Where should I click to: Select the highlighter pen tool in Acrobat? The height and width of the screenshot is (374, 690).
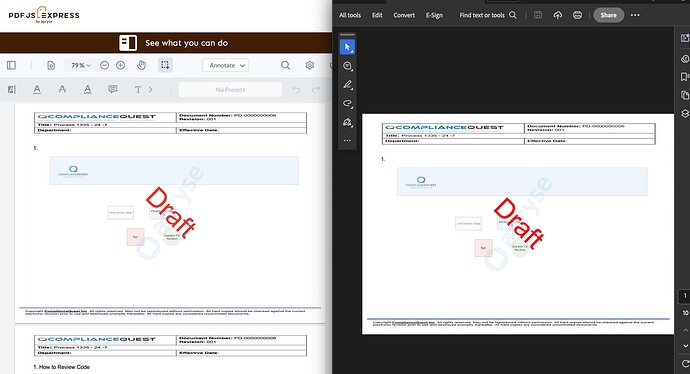point(348,84)
